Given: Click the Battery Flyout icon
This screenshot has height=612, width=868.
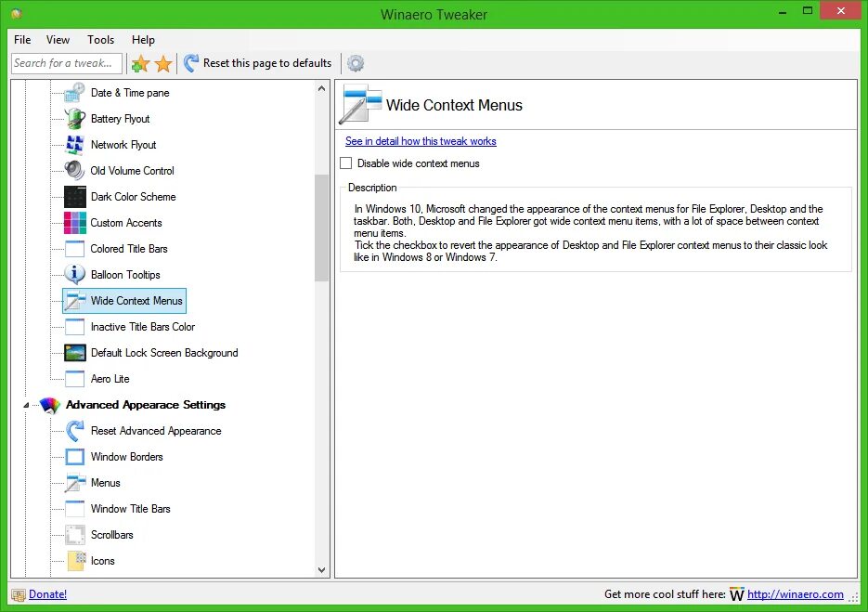Looking at the screenshot, I should coord(75,119).
